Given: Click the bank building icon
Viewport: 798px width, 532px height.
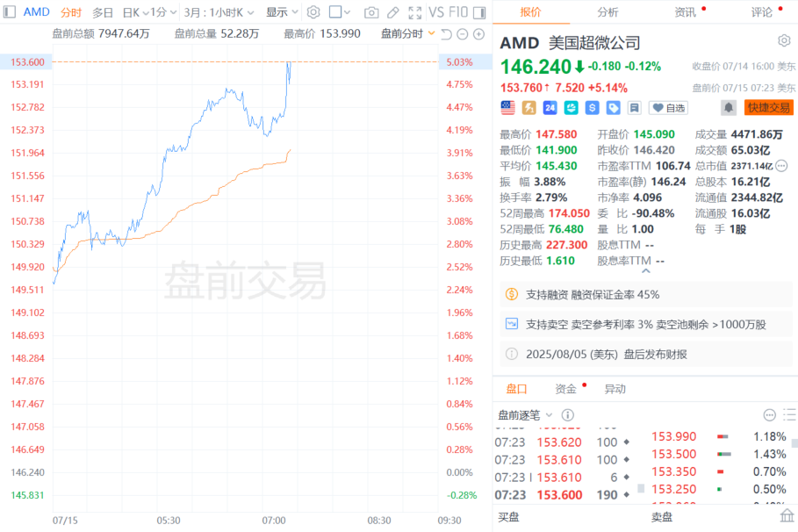Looking at the screenshot, I should pos(787,515).
